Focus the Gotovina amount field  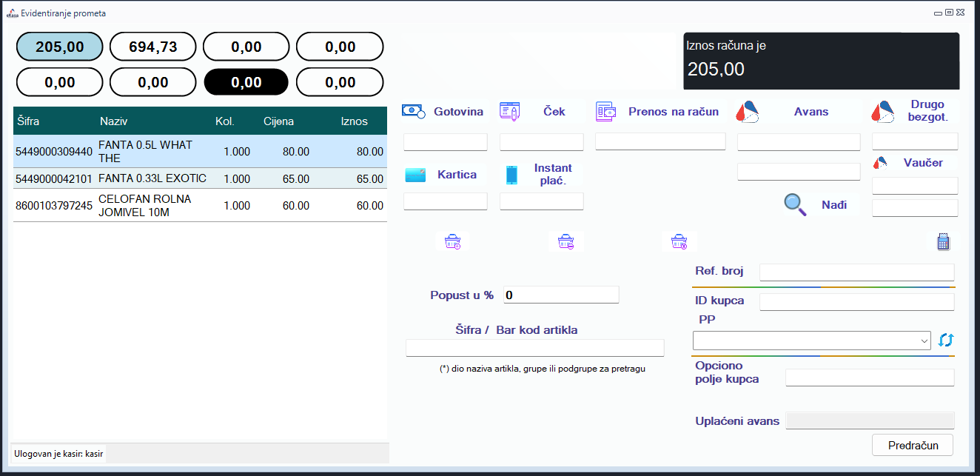(446, 142)
